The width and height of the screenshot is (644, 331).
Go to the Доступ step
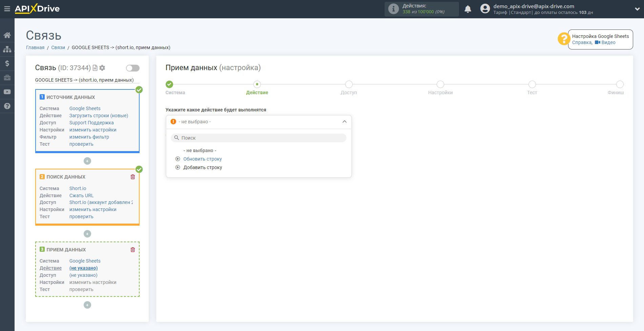pyautogui.click(x=349, y=84)
